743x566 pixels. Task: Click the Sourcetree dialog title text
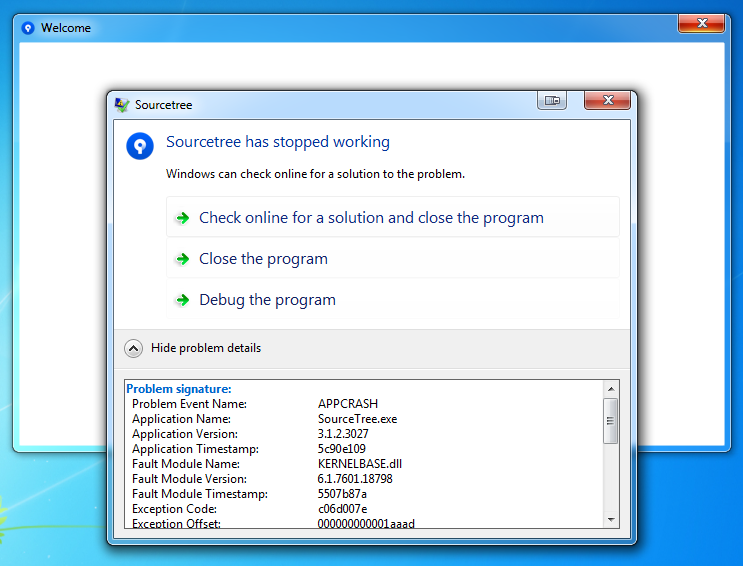tap(163, 105)
